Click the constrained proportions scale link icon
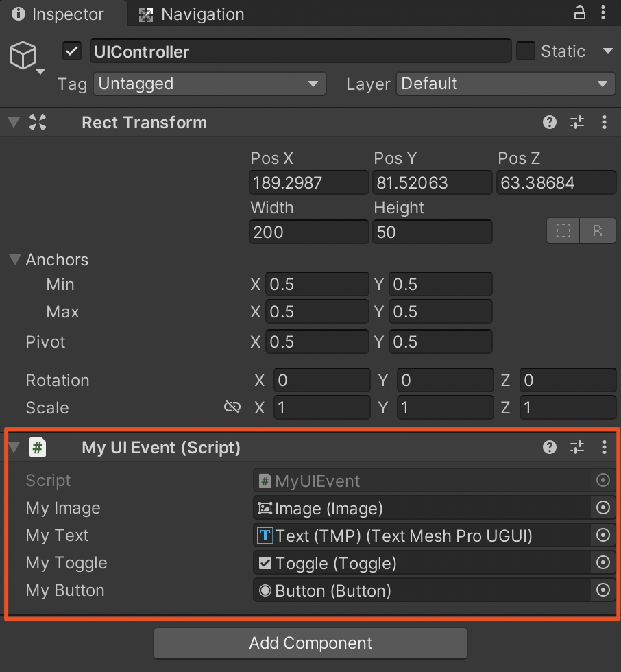The image size is (621, 672). pyautogui.click(x=232, y=407)
